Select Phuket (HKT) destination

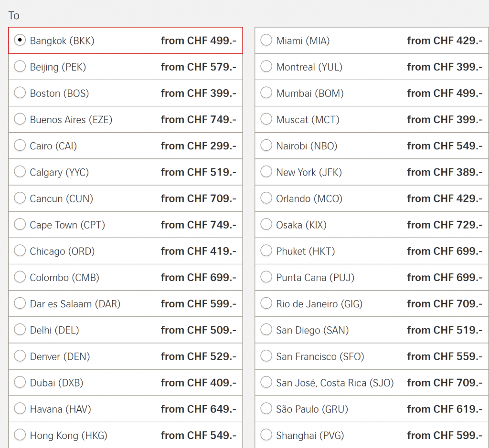point(266,251)
